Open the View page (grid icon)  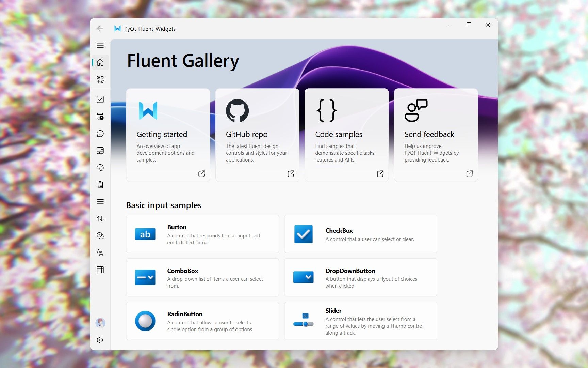[100, 270]
